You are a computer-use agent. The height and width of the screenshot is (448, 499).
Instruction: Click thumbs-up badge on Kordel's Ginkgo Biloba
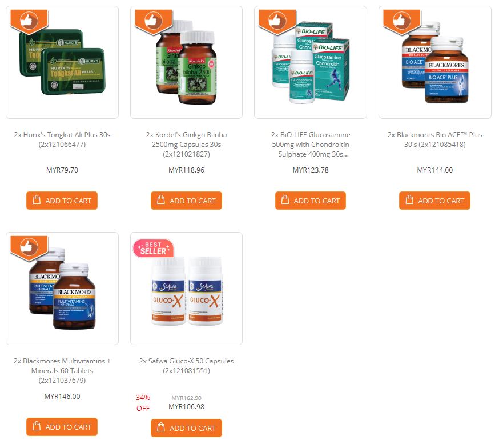pos(154,21)
